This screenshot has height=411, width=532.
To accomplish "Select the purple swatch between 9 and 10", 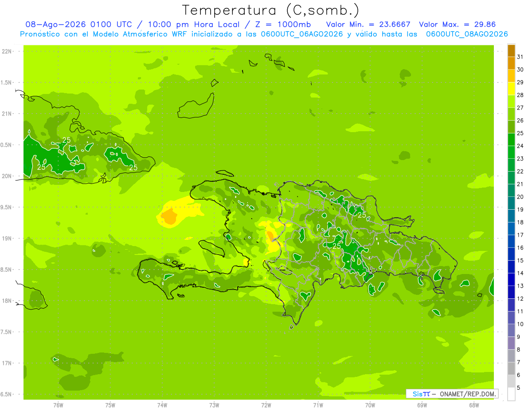I will click(511, 330).
